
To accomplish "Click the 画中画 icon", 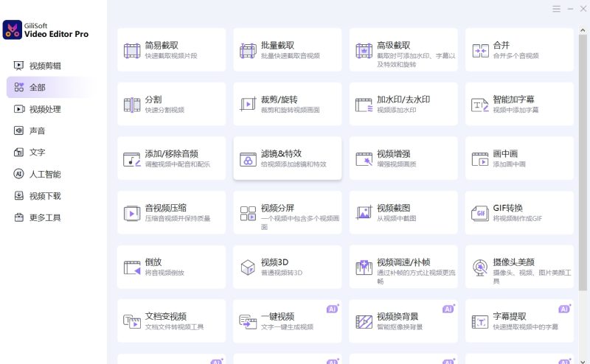I will point(480,159).
